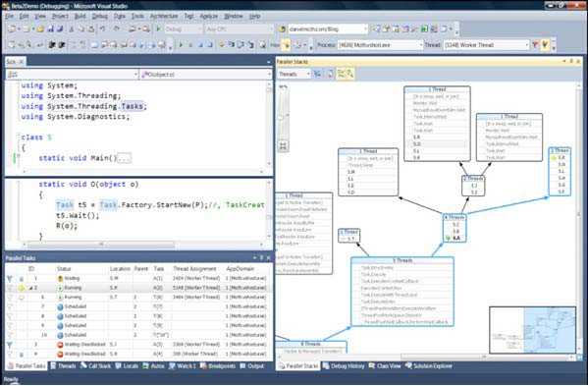Click Show Only Flagged in Parallel Stacks
Screen dimensions: 588x386
318,74
